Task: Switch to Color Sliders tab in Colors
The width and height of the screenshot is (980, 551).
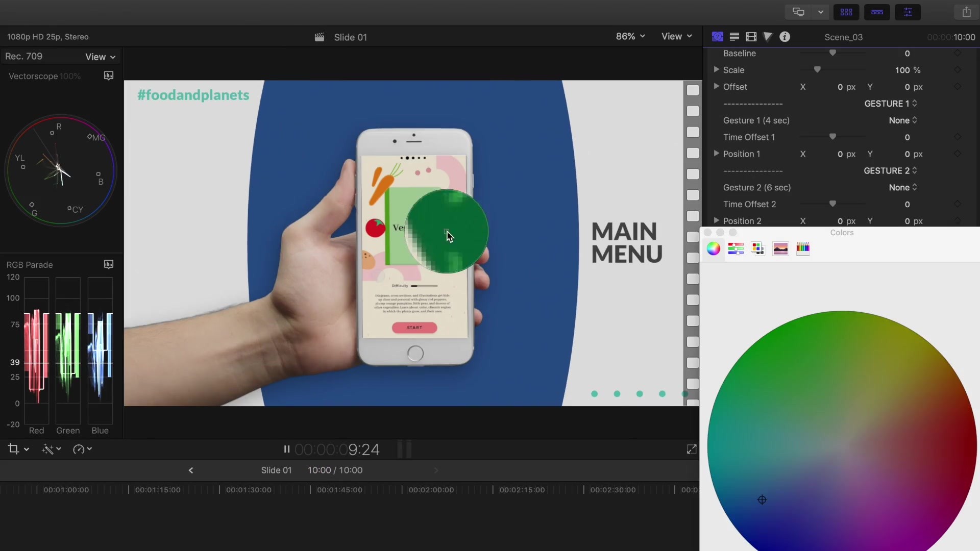Action: tap(736, 248)
